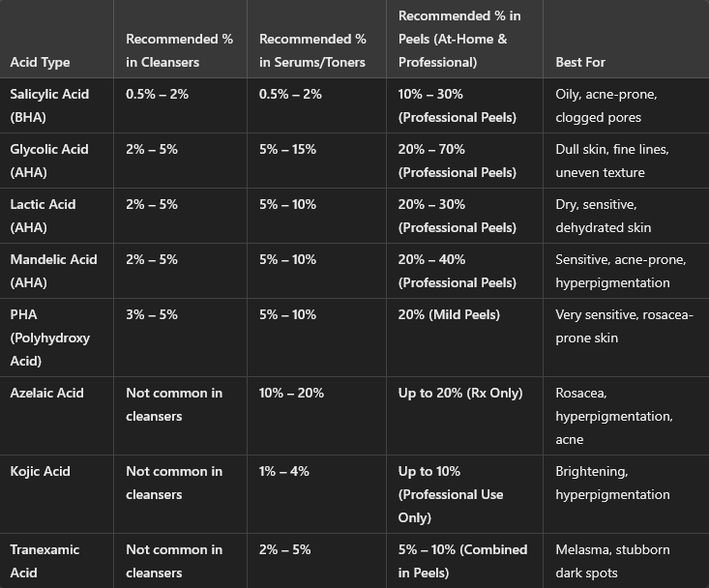The width and height of the screenshot is (709, 588).
Task: Select the Tranexamic Acid row label
Action: (44, 561)
